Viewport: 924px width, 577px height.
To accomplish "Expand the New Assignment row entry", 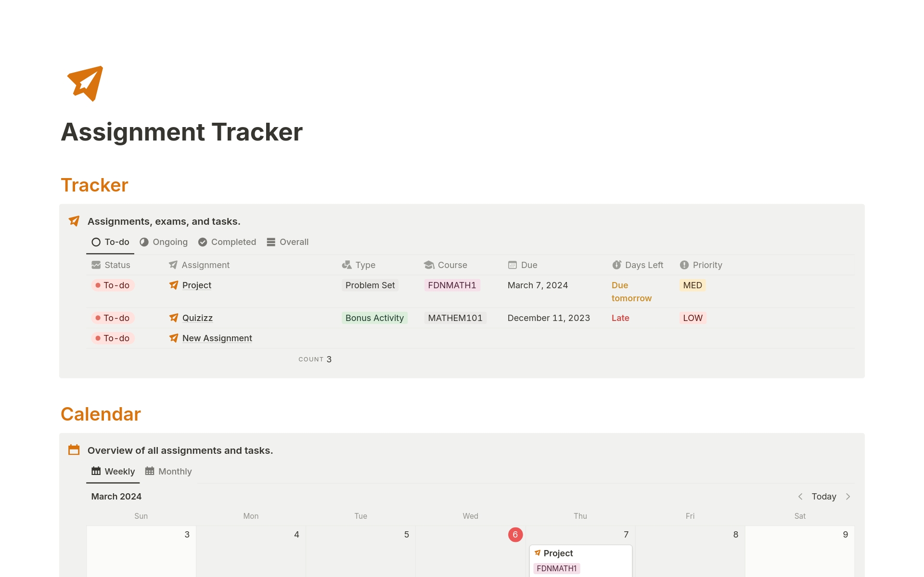I will coord(218,338).
